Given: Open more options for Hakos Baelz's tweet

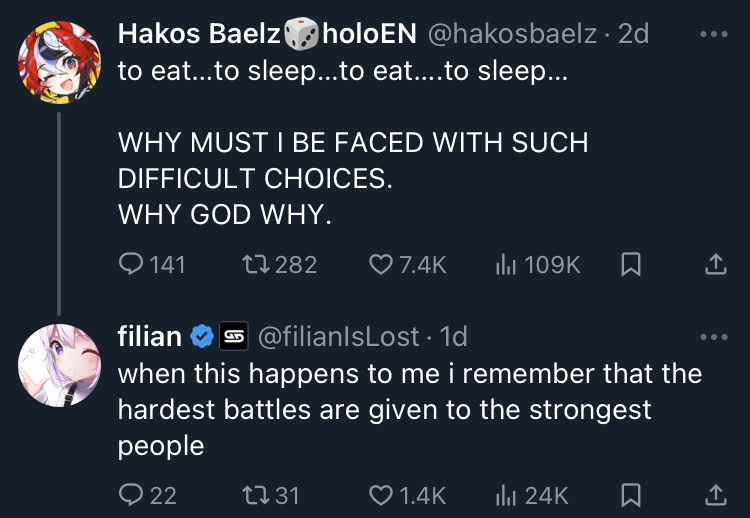Looking at the screenshot, I should [714, 34].
